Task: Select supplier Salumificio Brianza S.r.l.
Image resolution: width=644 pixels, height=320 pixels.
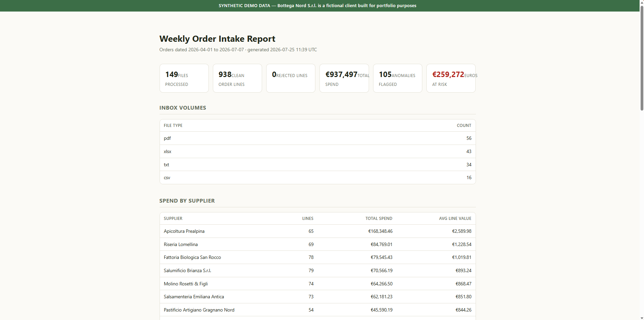Action: (x=187, y=270)
